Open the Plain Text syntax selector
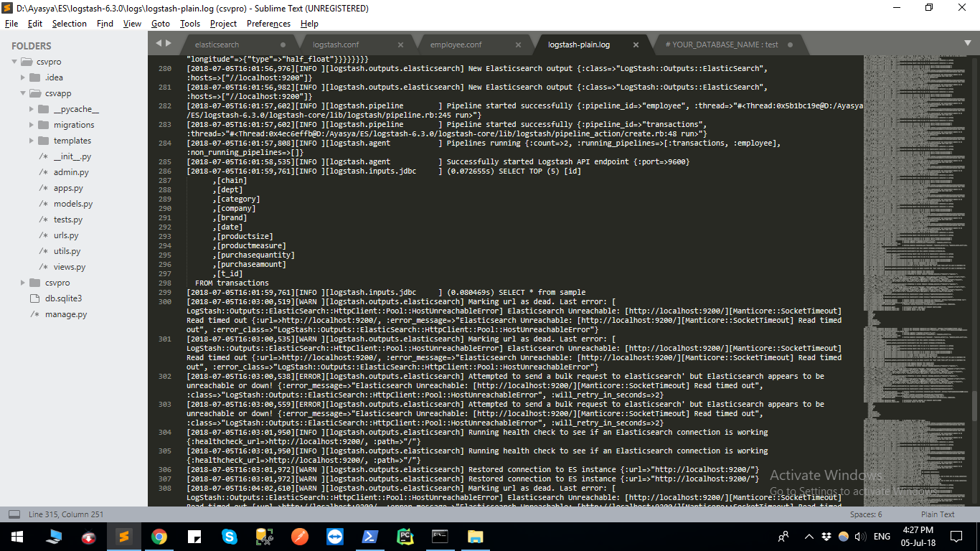This screenshot has width=980, height=551. point(938,514)
